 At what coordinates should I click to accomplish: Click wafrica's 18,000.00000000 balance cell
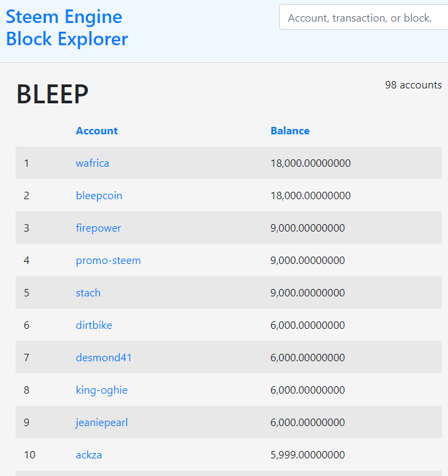(310, 163)
